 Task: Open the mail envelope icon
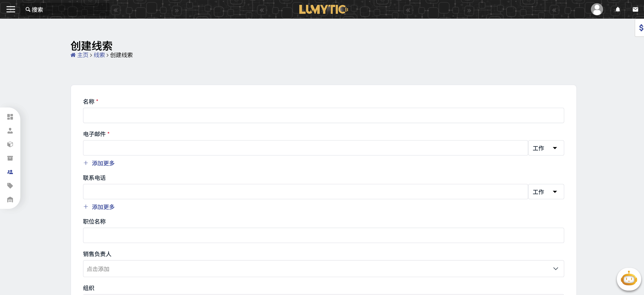[635, 9]
